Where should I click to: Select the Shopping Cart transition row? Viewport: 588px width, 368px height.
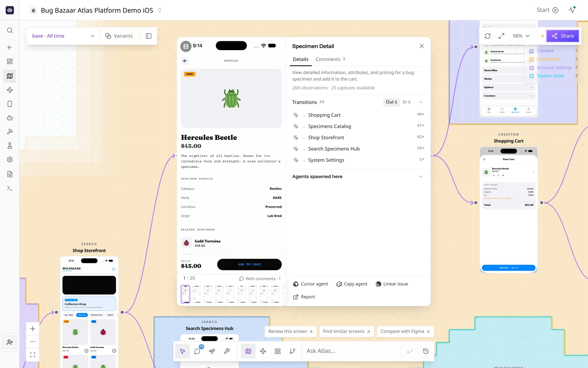358,115
